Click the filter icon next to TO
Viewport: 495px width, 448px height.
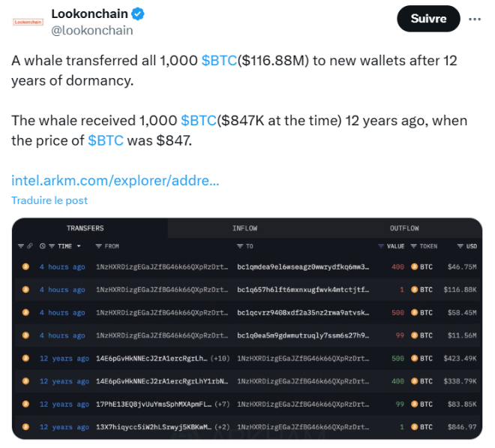[x=240, y=246]
